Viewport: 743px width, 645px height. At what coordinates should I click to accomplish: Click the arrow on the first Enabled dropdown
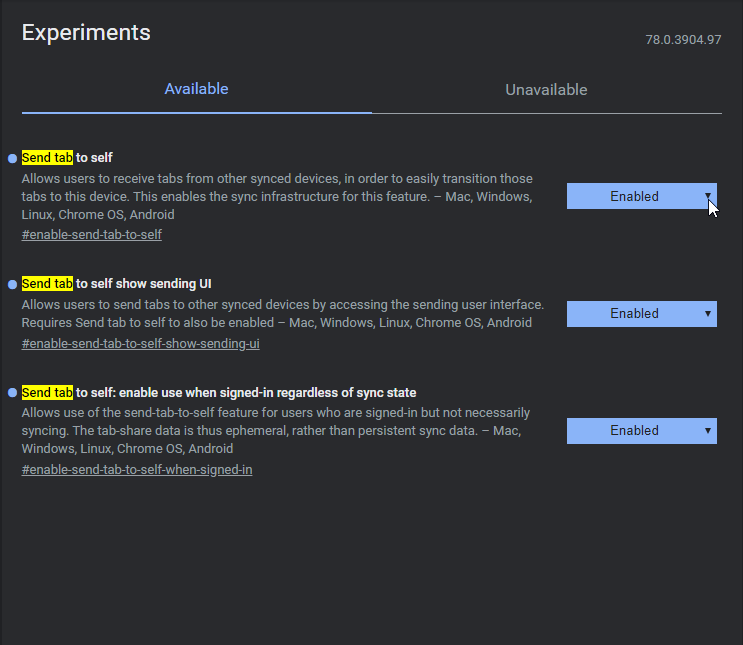(707, 196)
